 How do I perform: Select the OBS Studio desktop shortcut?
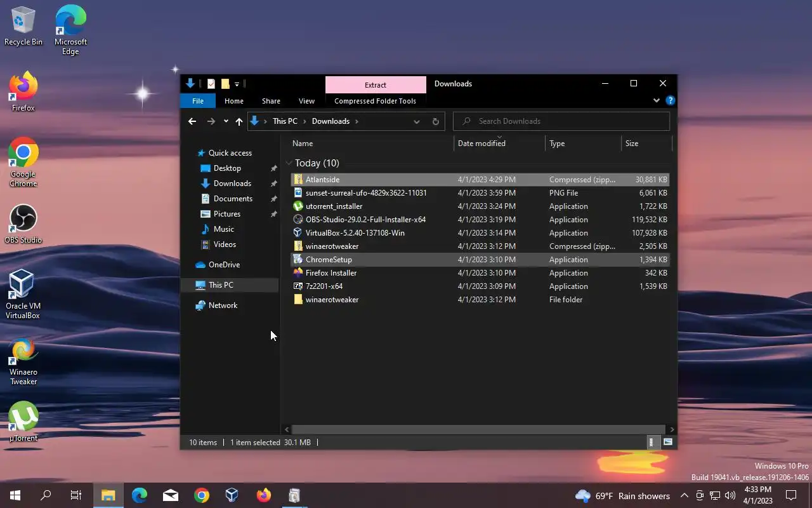[x=23, y=224]
